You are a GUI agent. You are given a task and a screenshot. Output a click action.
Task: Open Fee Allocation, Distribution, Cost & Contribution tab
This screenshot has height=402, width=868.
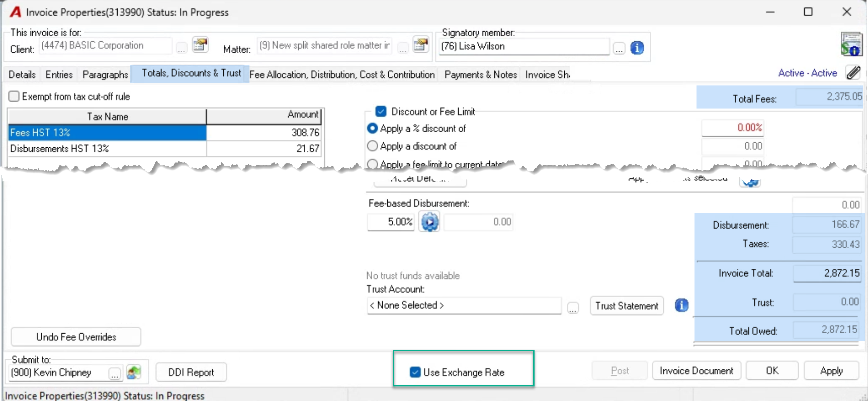coord(342,74)
